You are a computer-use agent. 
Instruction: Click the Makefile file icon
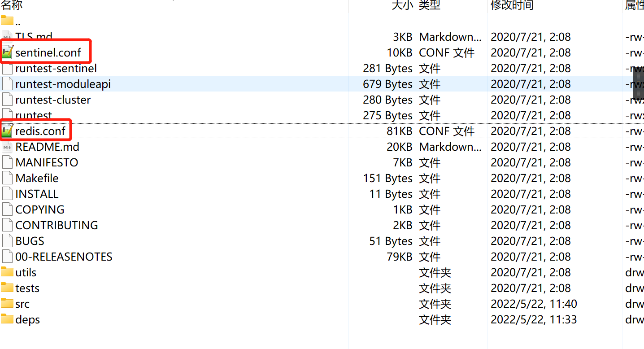point(7,178)
